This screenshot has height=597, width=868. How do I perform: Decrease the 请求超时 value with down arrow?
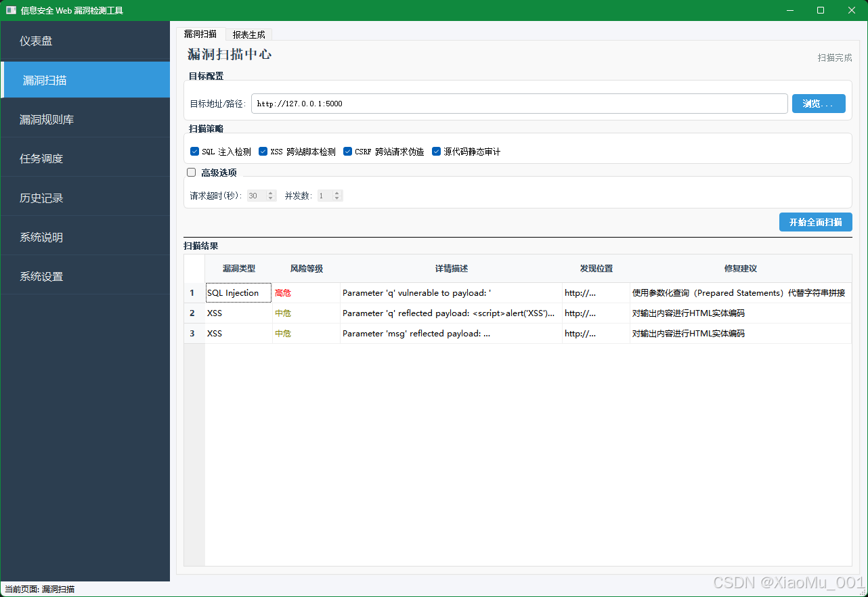point(271,198)
